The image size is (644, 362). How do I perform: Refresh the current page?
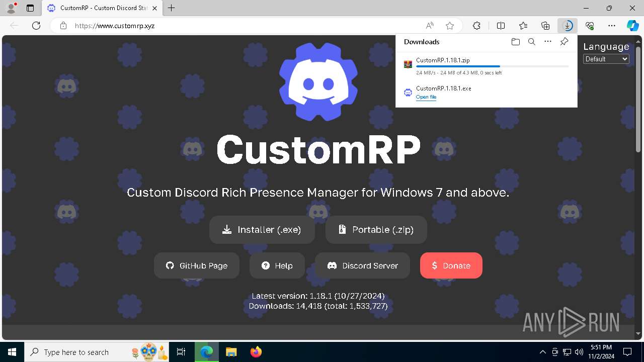point(36,26)
